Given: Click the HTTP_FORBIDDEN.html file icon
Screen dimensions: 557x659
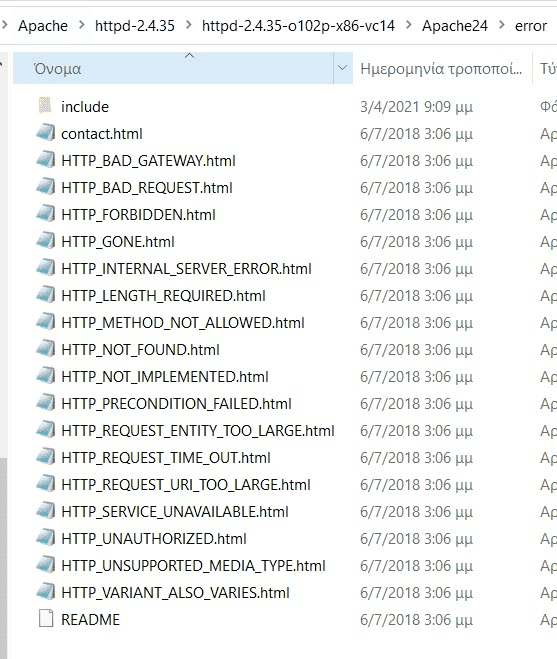Looking at the screenshot, I should [45, 214].
